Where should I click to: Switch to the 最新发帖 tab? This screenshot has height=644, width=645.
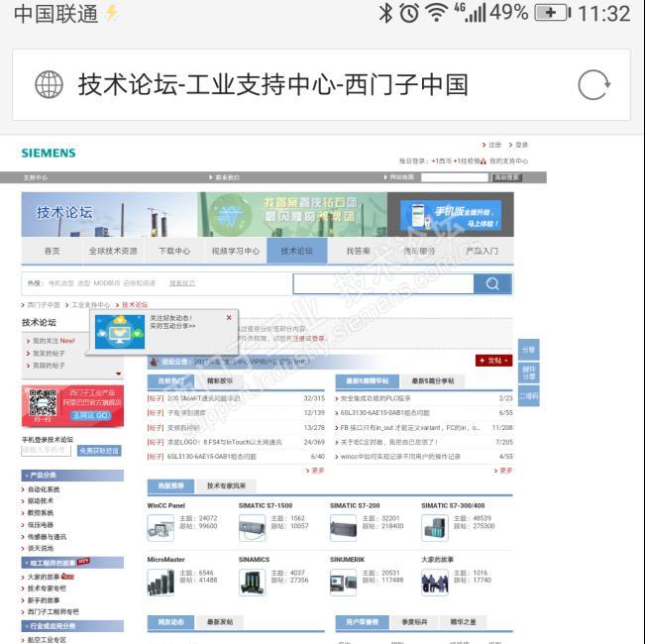click(220, 622)
